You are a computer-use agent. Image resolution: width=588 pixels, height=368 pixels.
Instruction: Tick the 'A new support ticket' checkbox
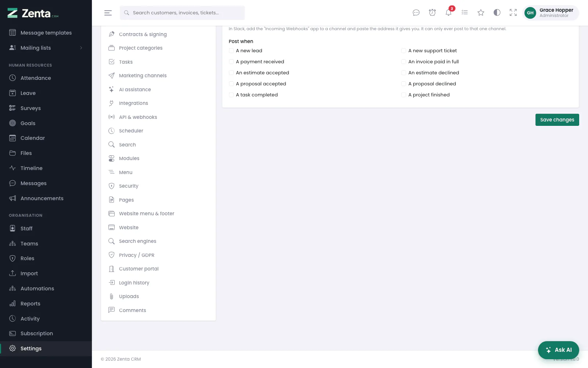tap(404, 51)
